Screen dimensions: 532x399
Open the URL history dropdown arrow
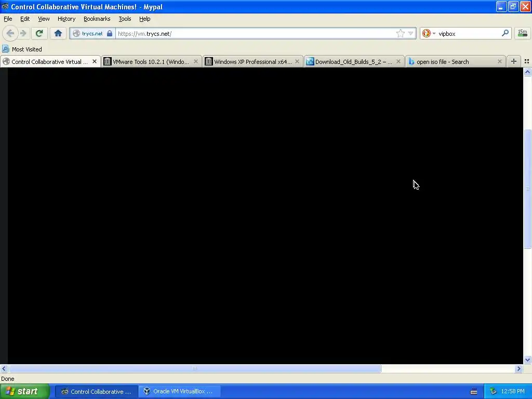[x=410, y=33]
